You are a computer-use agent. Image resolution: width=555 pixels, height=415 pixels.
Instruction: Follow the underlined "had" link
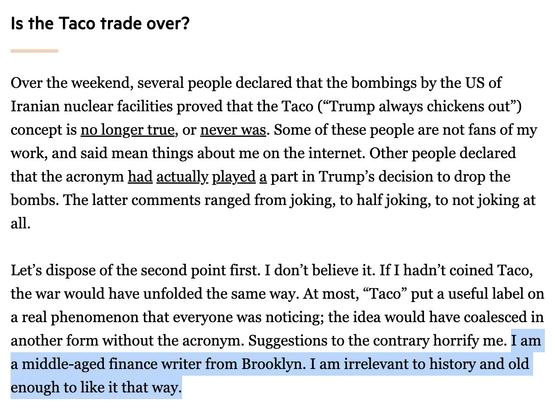point(140,176)
